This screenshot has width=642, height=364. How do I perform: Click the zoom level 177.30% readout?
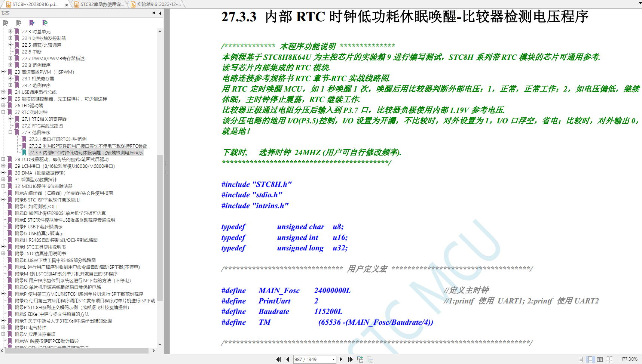point(629,359)
